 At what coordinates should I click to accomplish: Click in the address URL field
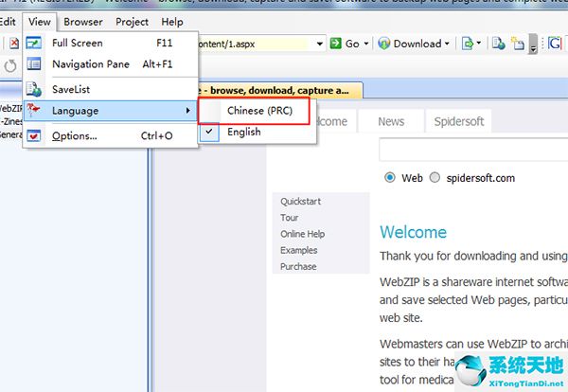[256, 44]
